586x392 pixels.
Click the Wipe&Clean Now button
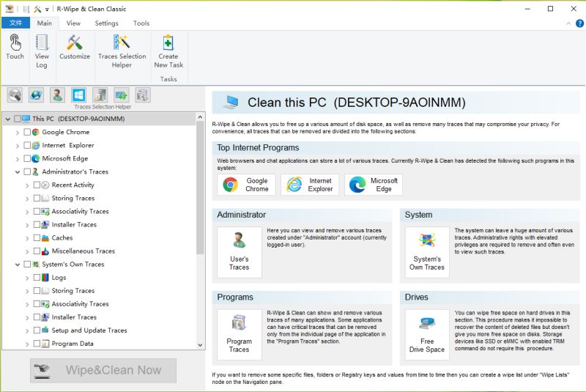pyautogui.click(x=103, y=370)
